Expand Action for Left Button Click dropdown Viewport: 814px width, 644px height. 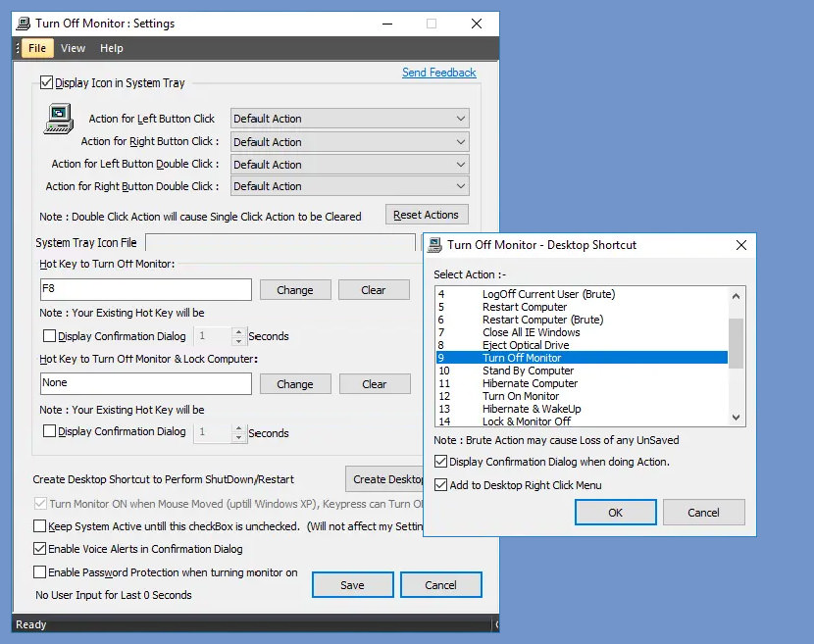click(x=350, y=119)
